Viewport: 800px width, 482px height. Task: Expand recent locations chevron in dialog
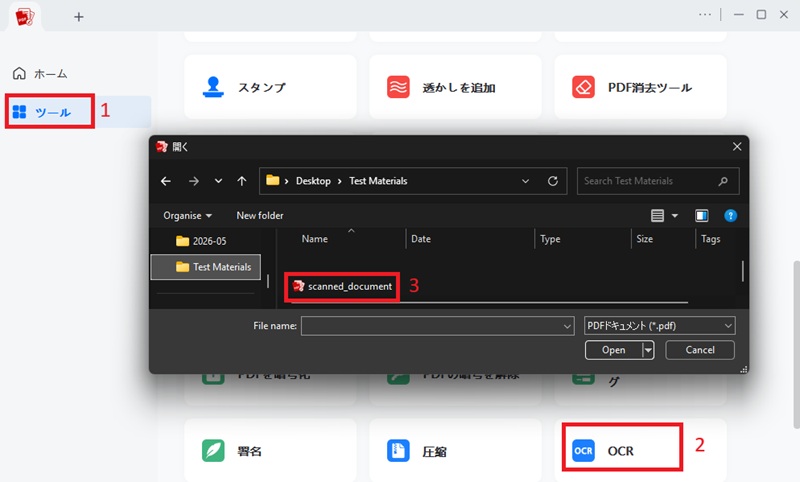[x=218, y=181]
